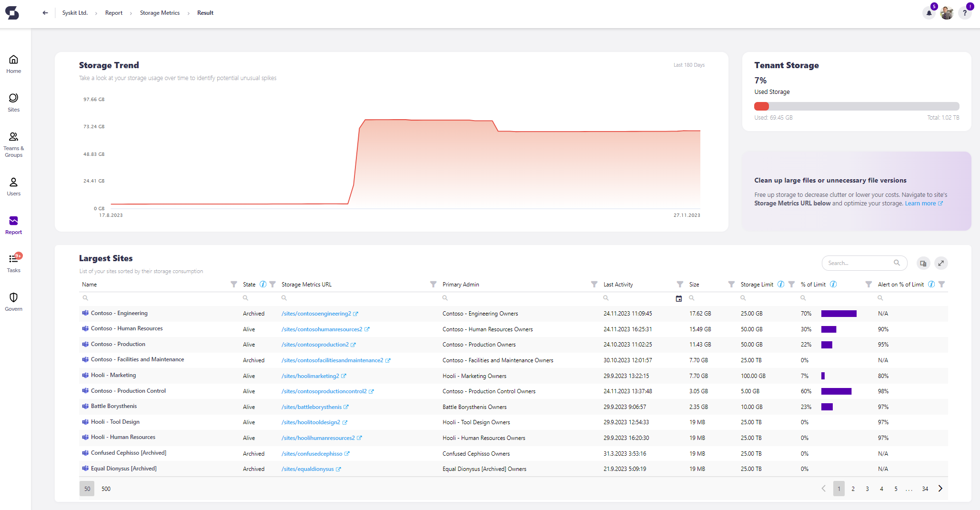
Task: Click the Syskit Ltd. breadcrumb
Action: click(x=75, y=13)
